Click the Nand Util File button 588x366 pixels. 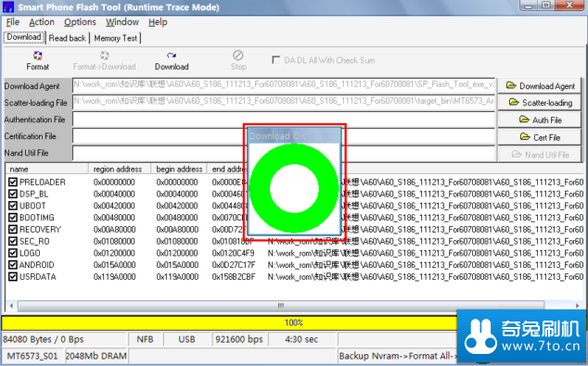tap(540, 155)
